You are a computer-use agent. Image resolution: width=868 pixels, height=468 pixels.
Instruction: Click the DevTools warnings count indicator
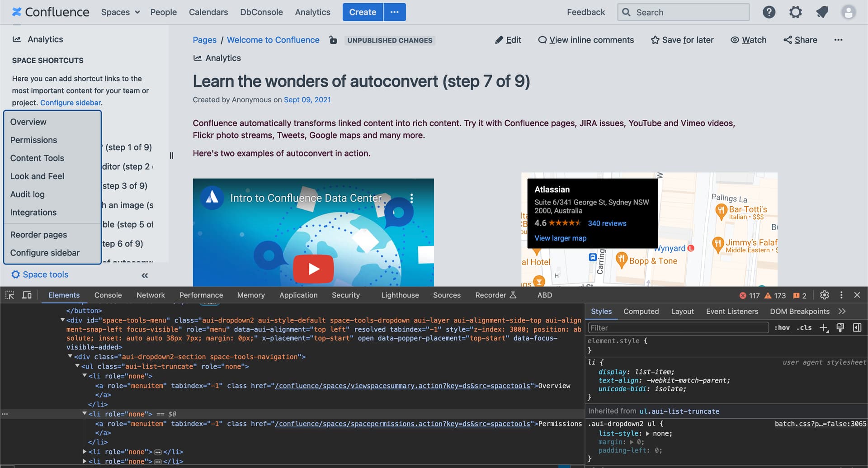(x=775, y=296)
